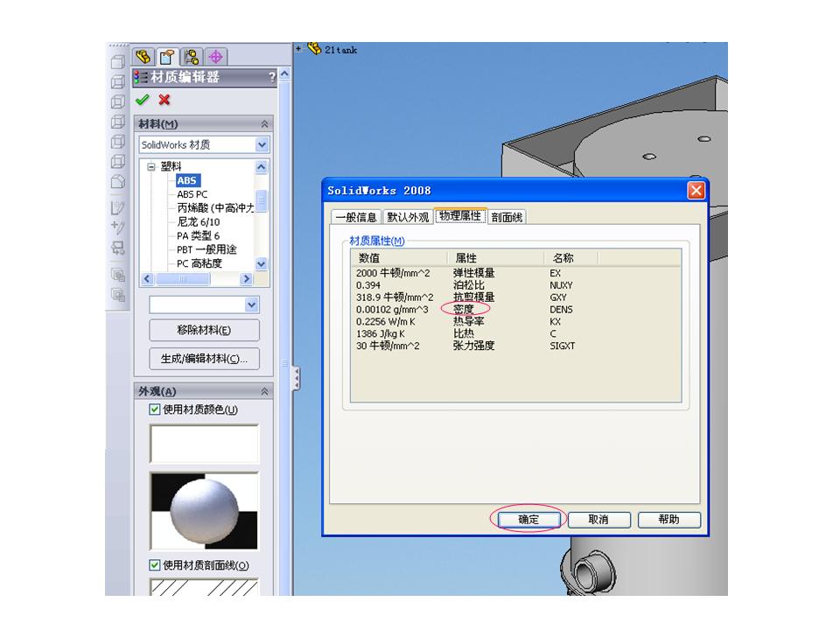Open the PropertyManager tab icon
The width and height of the screenshot is (840, 630).
point(167,56)
